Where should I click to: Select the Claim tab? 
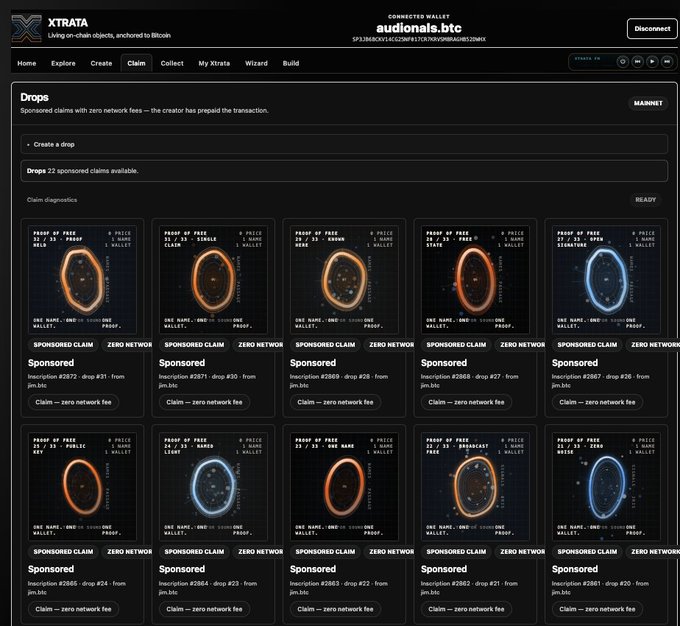(136, 63)
